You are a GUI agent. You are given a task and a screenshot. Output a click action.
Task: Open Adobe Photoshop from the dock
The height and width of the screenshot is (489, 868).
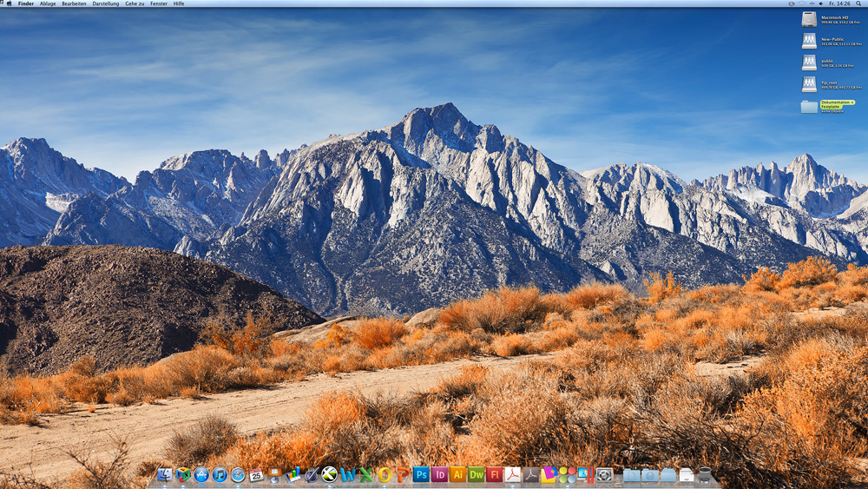click(x=421, y=474)
